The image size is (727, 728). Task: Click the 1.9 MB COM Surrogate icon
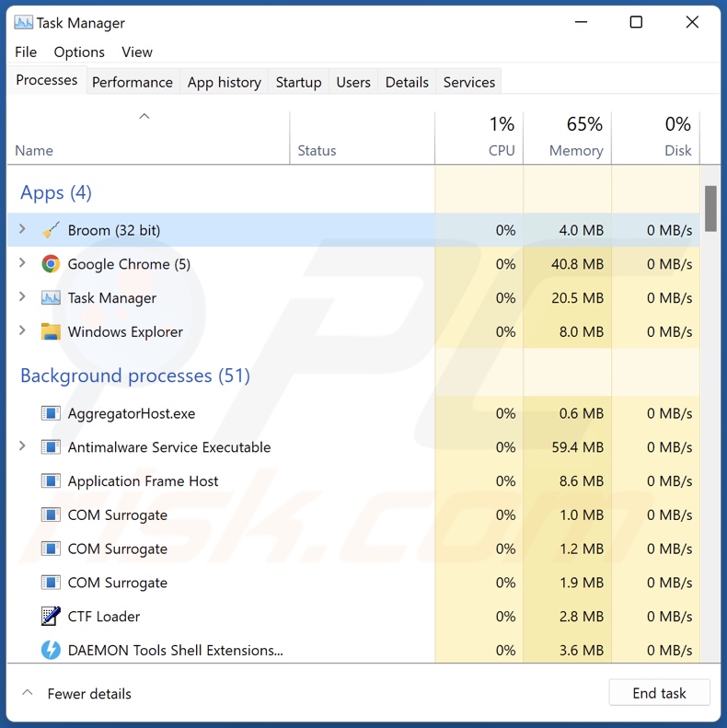pos(51,583)
